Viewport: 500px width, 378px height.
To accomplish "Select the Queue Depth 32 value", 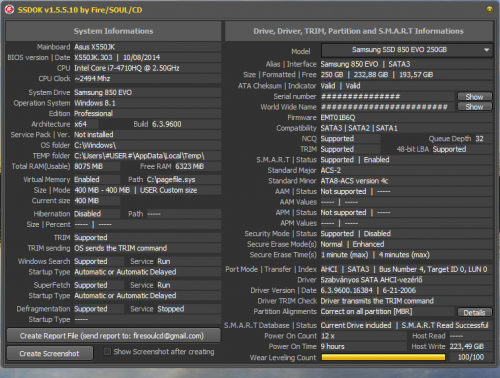I will coord(479,139).
